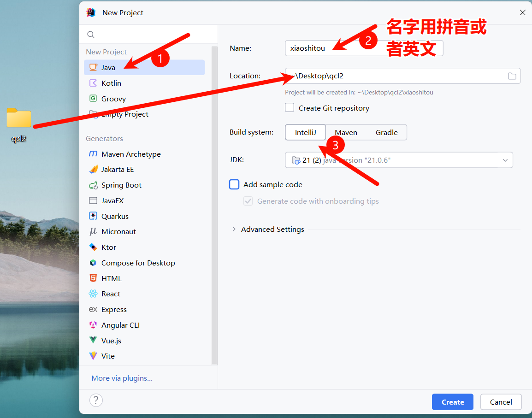532x418 pixels.
Task: Click the Vue.js green V icon
Action: point(93,340)
